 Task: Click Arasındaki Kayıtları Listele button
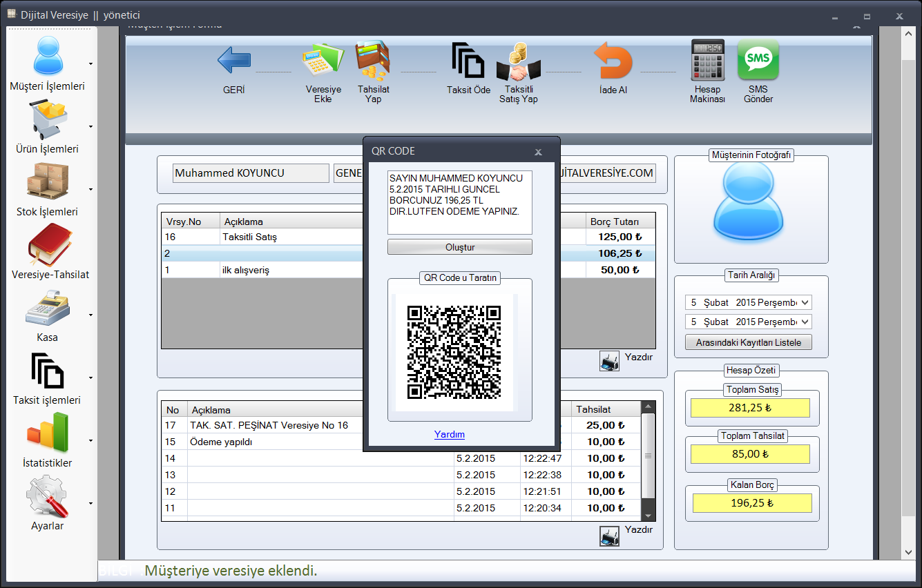click(749, 342)
